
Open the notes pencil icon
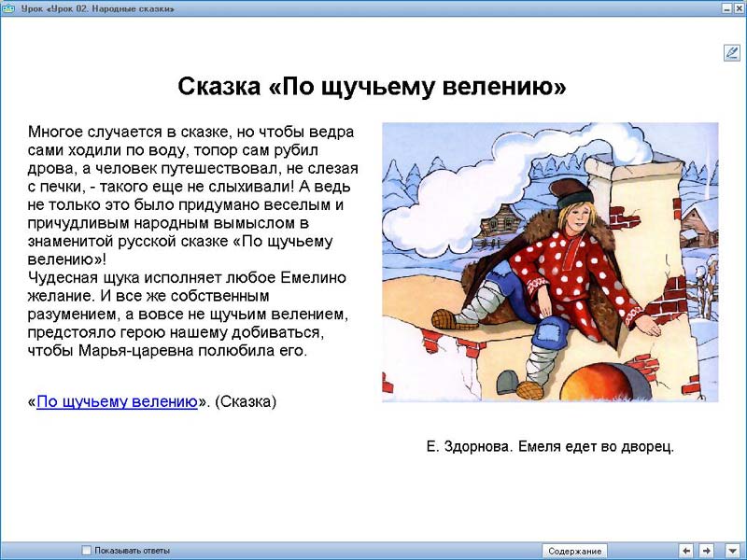tap(732, 52)
